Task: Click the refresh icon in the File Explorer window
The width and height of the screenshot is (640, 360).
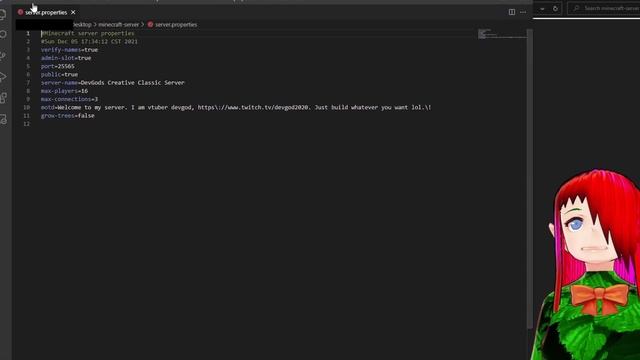Action: tap(555, 9)
